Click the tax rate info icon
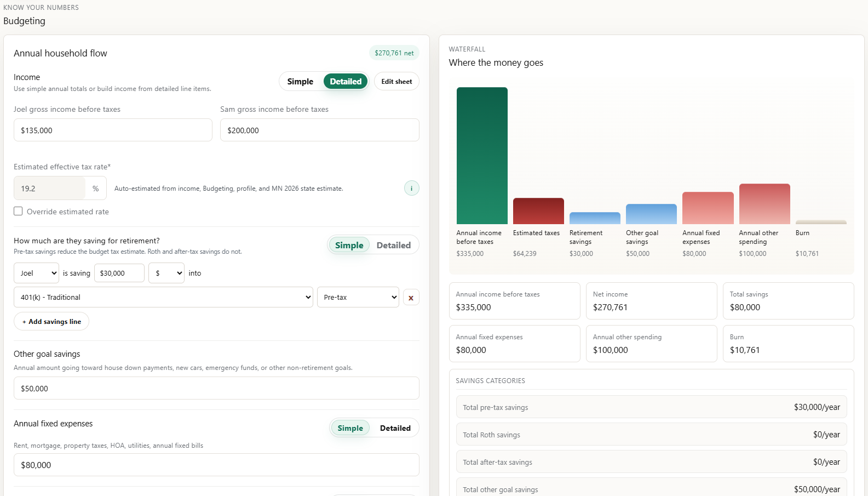Image resolution: width=868 pixels, height=496 pixels. 411,188
